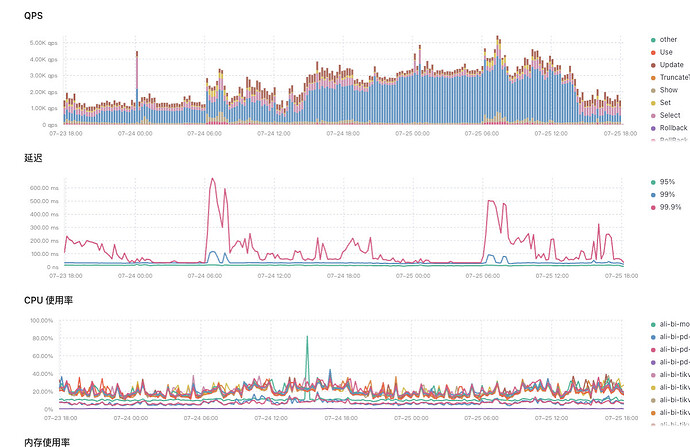Click the green ali-bi-mo legend dot
The image size is (690, 447).
(653, 325)
